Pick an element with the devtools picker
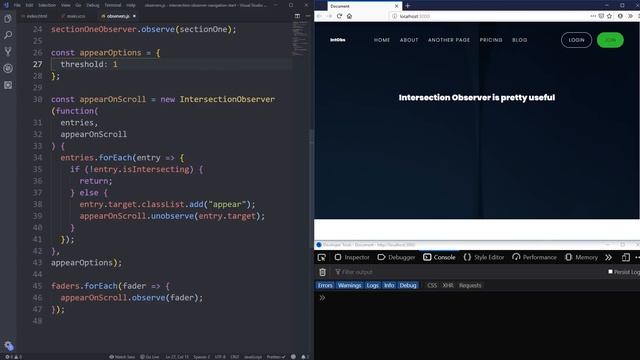Image resolution: width=640 pixels, height=360 pixels. pyautogui.click(x=322, y=257)
